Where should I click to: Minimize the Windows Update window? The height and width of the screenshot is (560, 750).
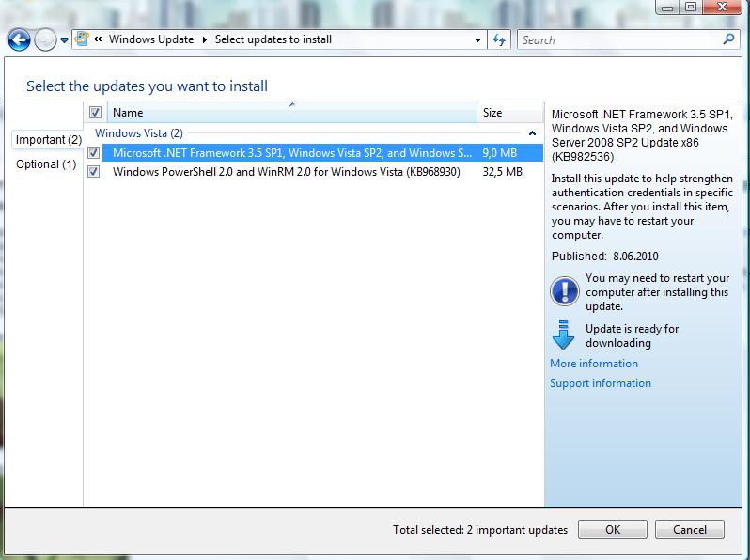pyautogui.click(x=667, y=8)
